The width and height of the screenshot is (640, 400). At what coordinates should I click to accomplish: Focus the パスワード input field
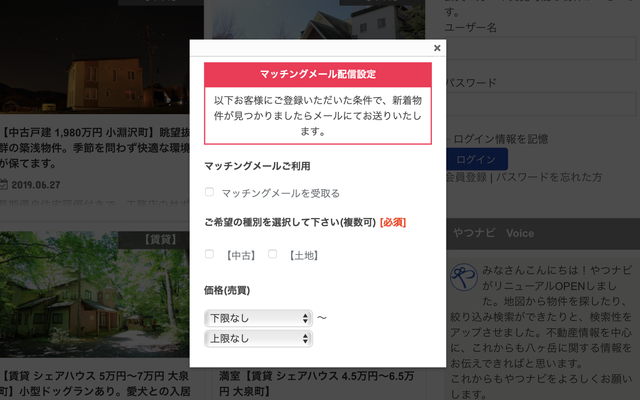(x=541, y=103)
